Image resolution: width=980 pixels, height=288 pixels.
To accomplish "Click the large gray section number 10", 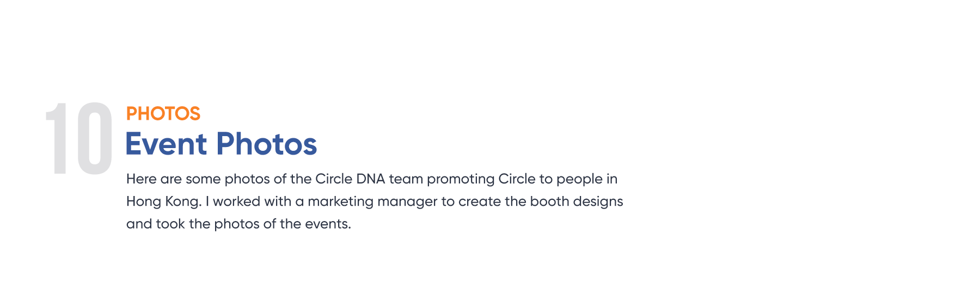I will coord(79,138).
